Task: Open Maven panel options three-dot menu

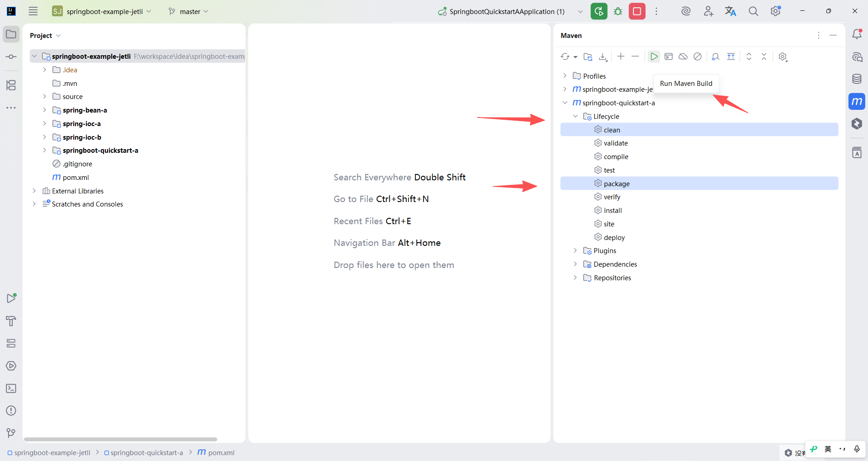Action: (x=819, y=35)
